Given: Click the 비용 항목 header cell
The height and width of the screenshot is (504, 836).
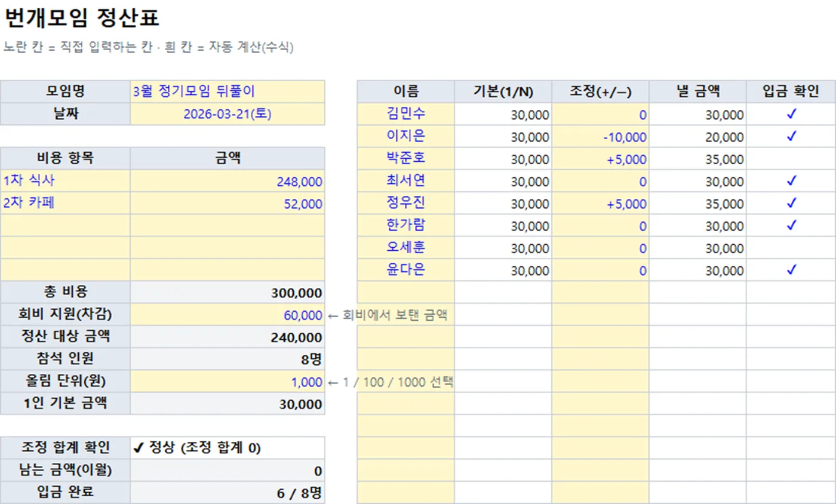Looking at the screenshot, I should [x=65, y=158].
